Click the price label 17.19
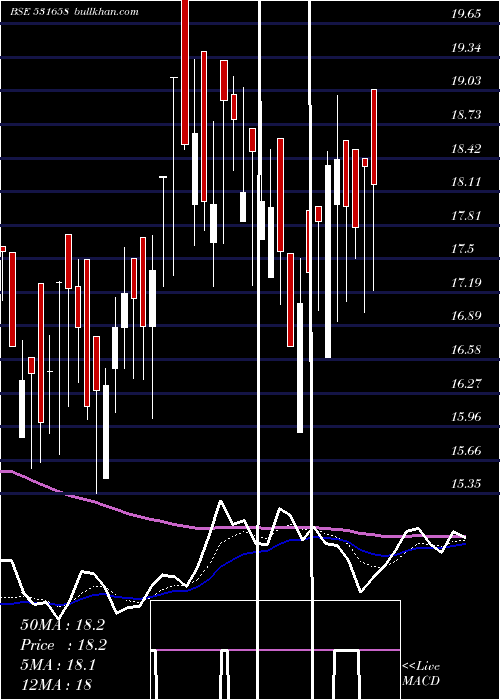The height and width of the screenshot is (700, 500). (x=466, y=283)
